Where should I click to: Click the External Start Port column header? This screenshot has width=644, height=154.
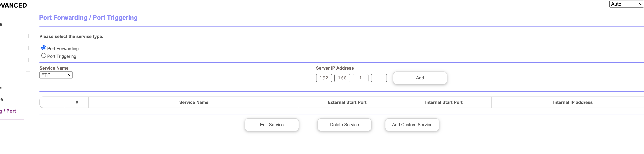click(x=347, y=103)
